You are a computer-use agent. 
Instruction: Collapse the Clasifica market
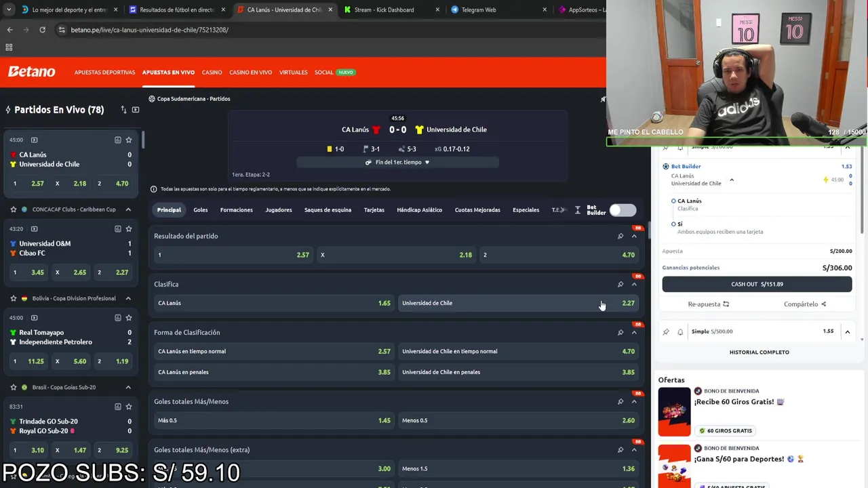pos(634,284)
